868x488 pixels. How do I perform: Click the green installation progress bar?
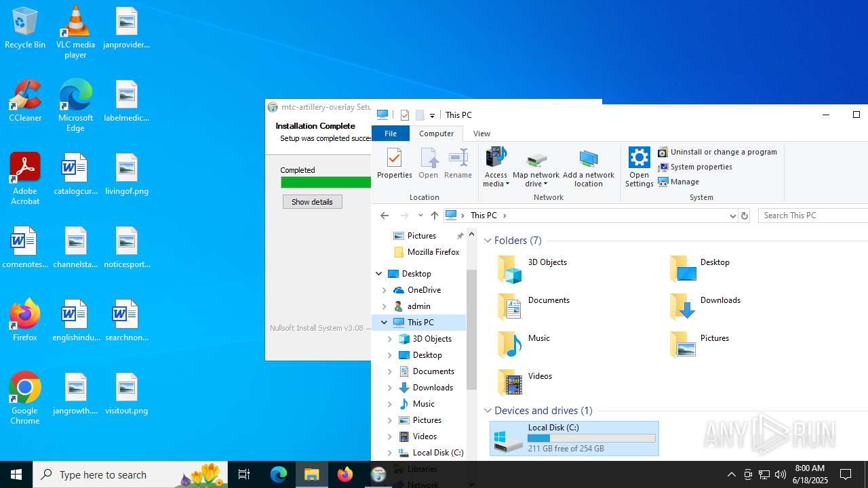click(325, 182)
